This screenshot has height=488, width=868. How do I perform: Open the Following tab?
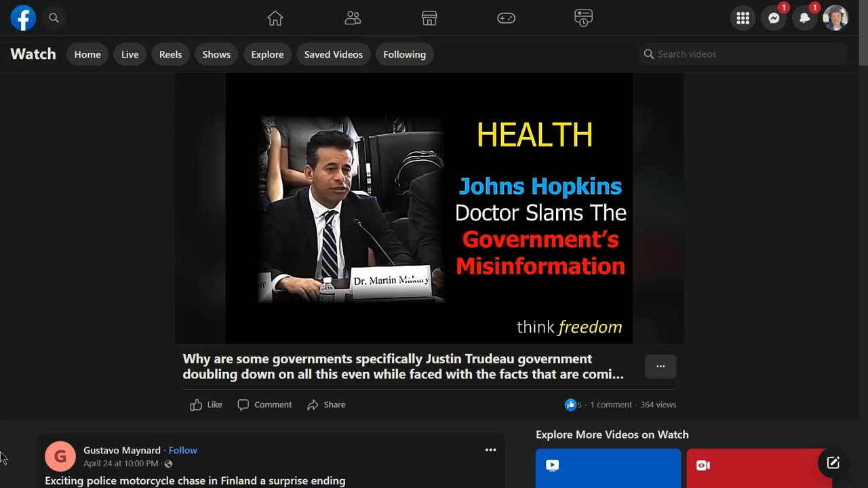tap(404, 54)
